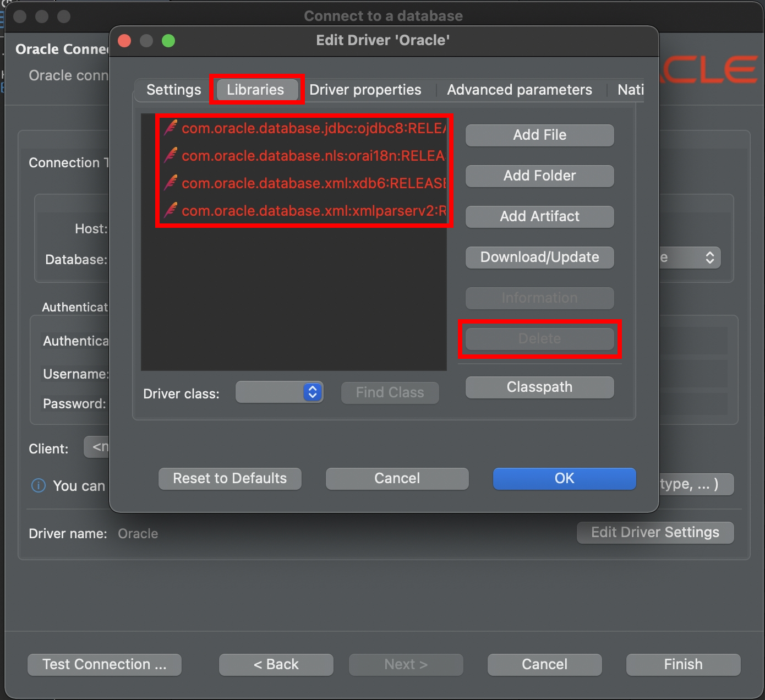This screenshot has height=700, width=765.
Task: Close the Edit Driver dialog with the red button
Action: pyautogui.click(x=124, y=41)
